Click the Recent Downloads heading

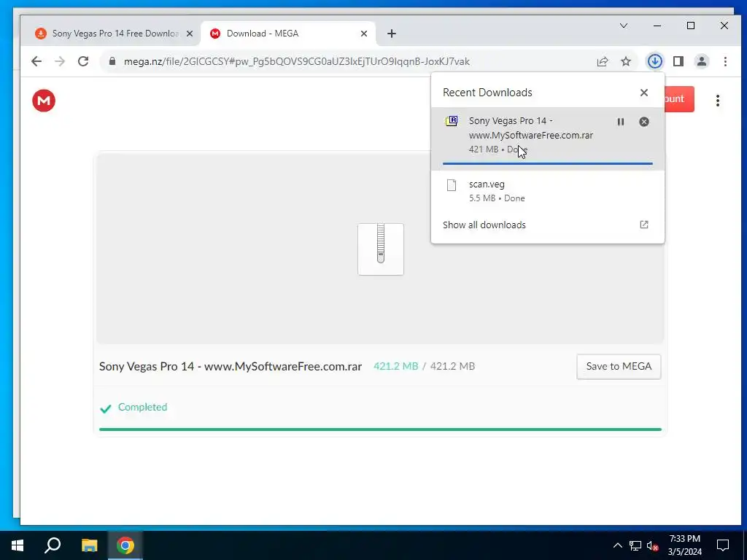click(x=487, y=93)
